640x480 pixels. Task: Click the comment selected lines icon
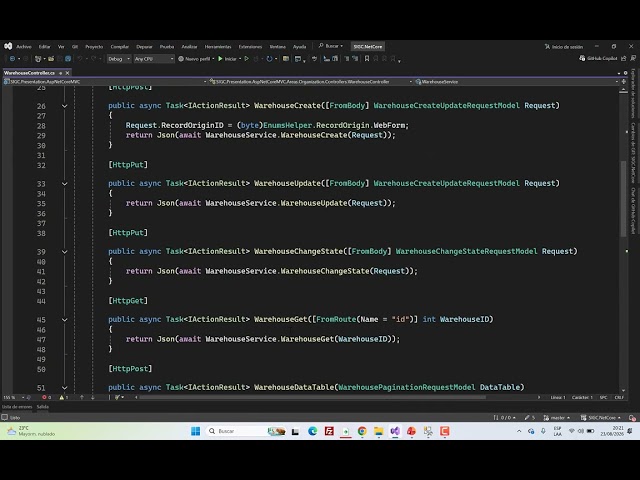point(347,59)
